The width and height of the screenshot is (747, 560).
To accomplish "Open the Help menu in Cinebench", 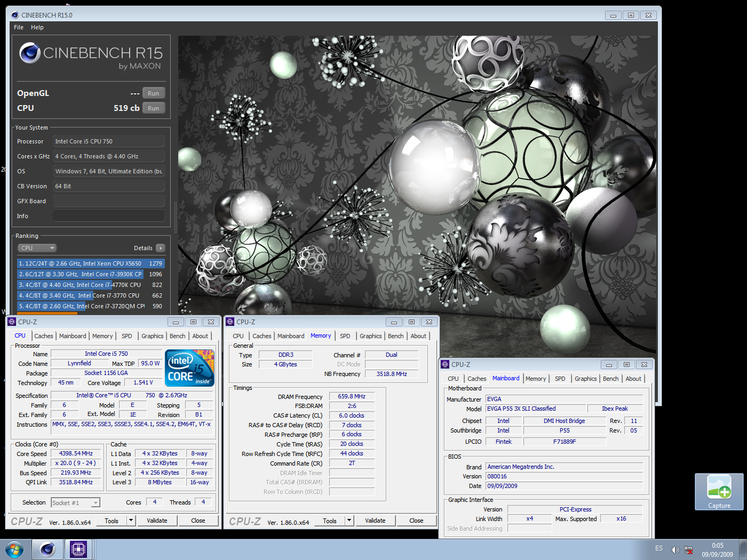I will (37, 27).
